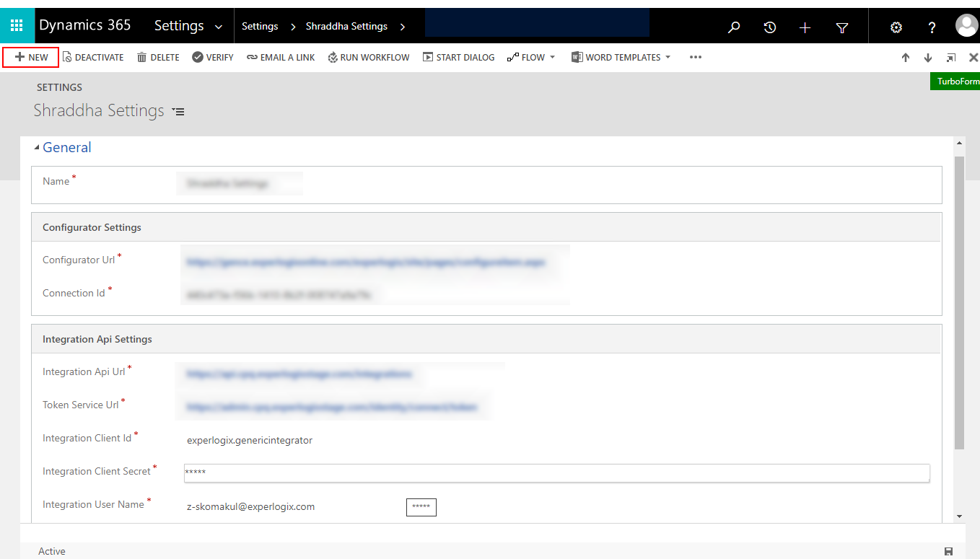
Task: Click the Shraddha Settings breadcrumb
Action: tap(346, 26)
